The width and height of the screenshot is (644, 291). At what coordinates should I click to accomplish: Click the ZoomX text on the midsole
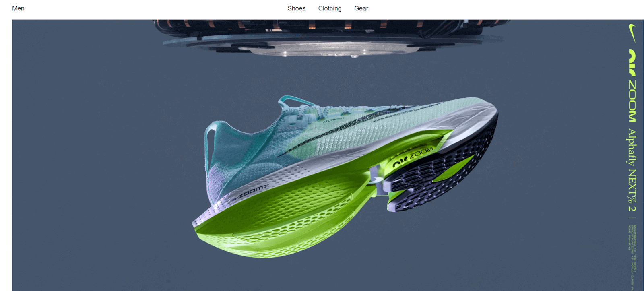point(251,192)
